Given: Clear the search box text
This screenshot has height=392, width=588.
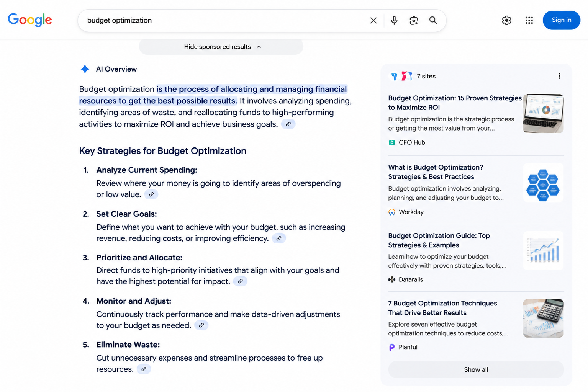Looking at the screenshot, I should tap(373, 20).
